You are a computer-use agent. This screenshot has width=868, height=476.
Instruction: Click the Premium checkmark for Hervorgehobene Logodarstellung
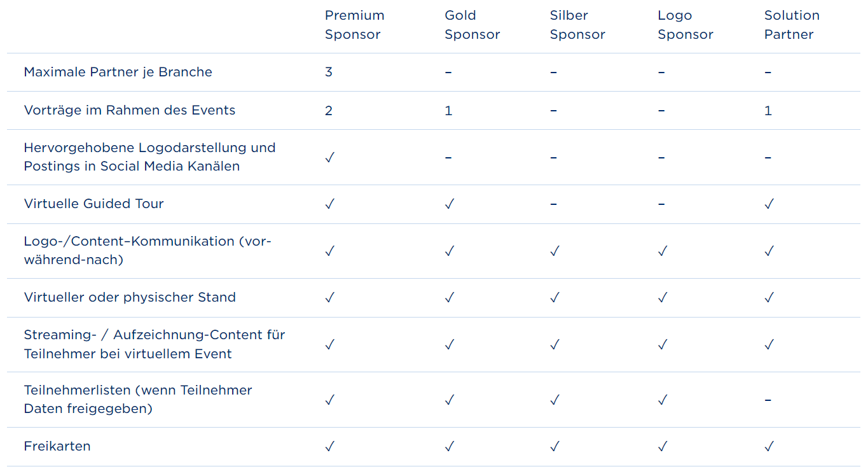pos(329,158)
